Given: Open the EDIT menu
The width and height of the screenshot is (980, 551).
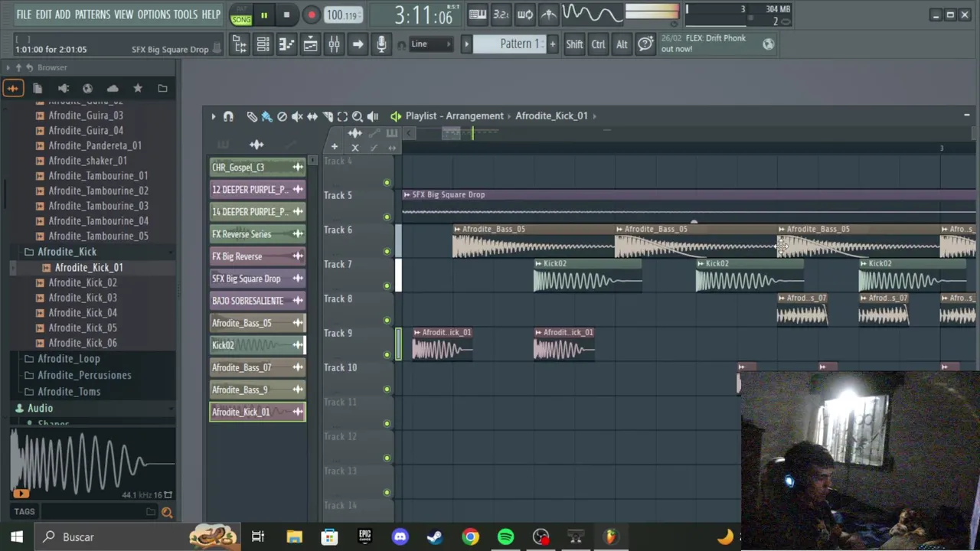Looking at the screenshot, I should tap(44, 15).
